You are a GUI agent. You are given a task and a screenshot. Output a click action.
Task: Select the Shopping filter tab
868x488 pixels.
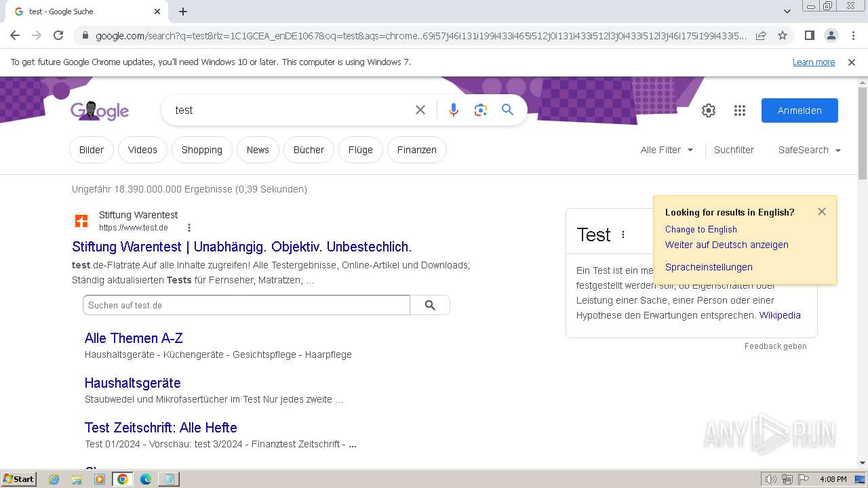coord(202,150)
